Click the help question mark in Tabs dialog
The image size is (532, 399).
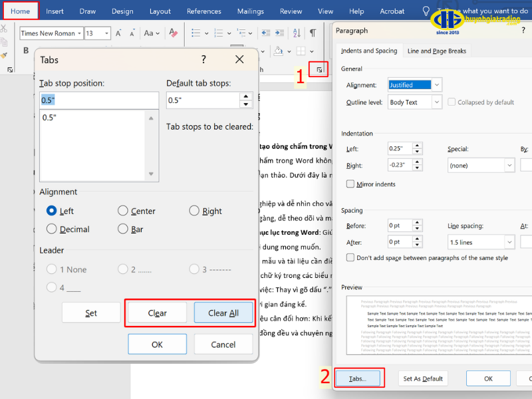(203, 59)
